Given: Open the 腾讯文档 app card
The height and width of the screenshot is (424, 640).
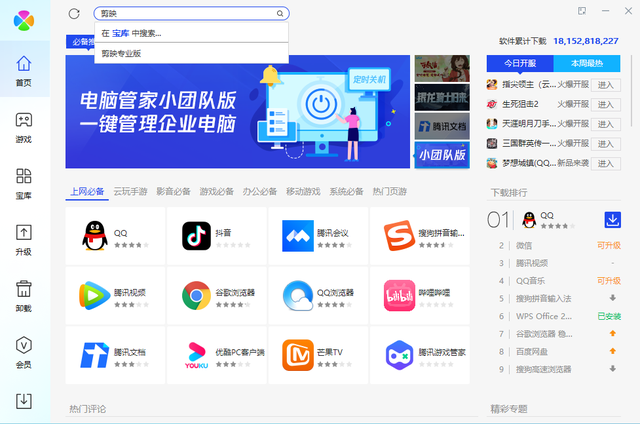Looking at the screenshot, I should 116,355.
